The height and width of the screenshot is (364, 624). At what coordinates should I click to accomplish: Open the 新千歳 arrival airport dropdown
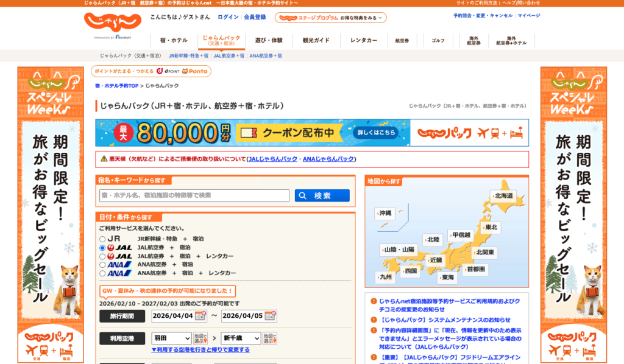(x=241, y=338)
